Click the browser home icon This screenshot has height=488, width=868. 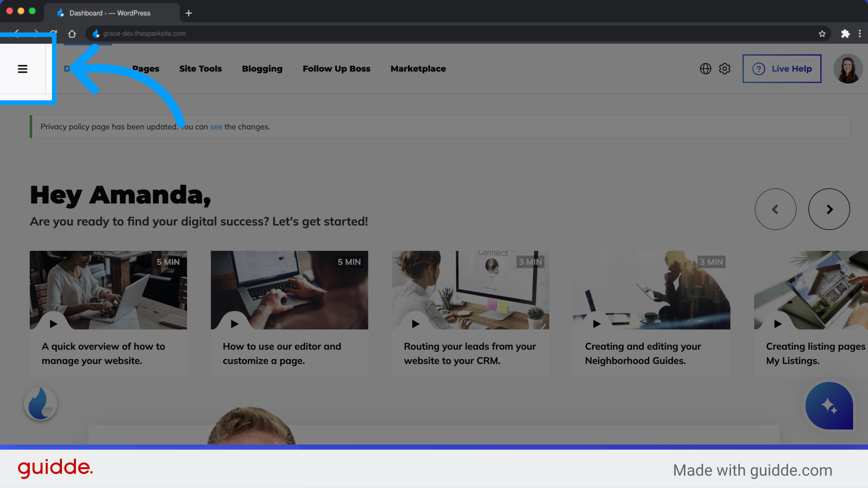[x=72, y=33]
